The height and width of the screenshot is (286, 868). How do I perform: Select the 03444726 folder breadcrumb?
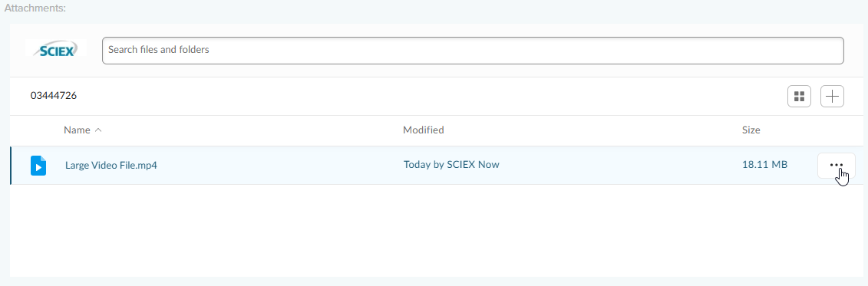click(x=54, y=96)
